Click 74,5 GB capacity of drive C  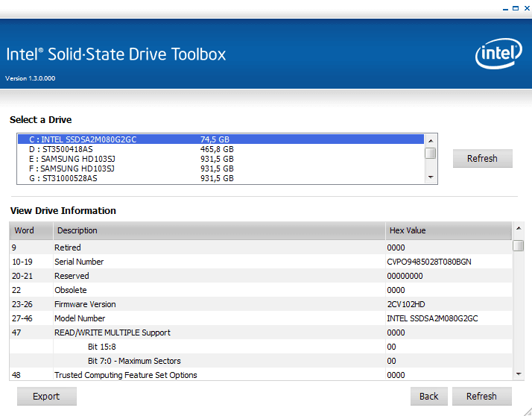pyautogui.click(x=215, y=139)
